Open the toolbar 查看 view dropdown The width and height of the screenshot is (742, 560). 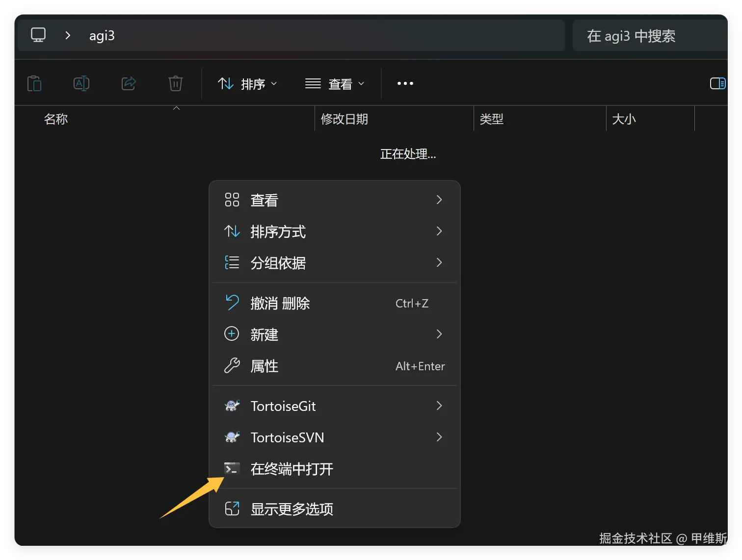click(x=335, y=84)
